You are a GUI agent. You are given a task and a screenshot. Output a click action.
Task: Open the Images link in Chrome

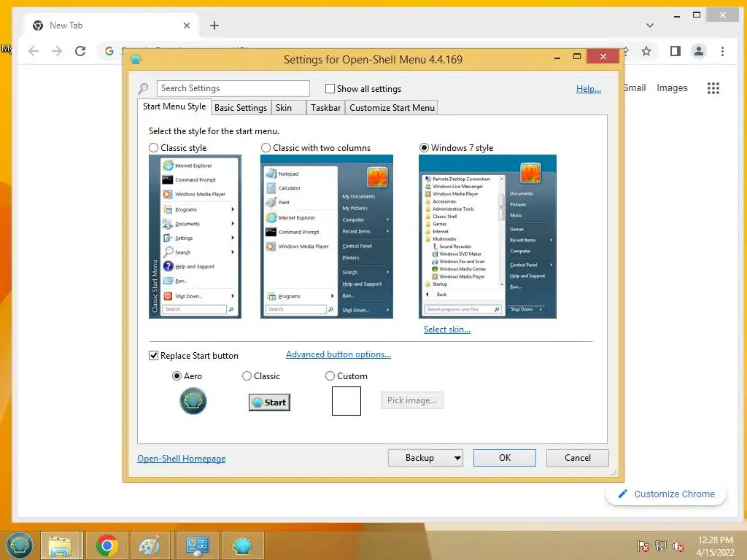[x=672, y=88]
